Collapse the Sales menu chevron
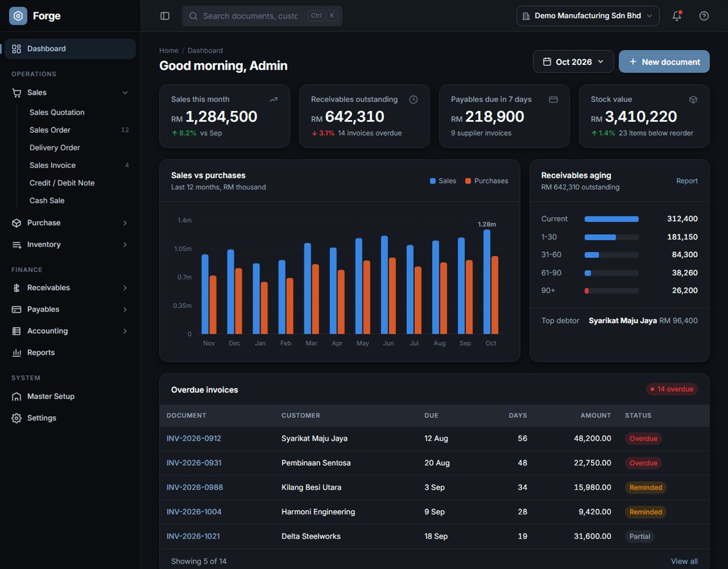728x569 pixels. [x=125, y=93]
